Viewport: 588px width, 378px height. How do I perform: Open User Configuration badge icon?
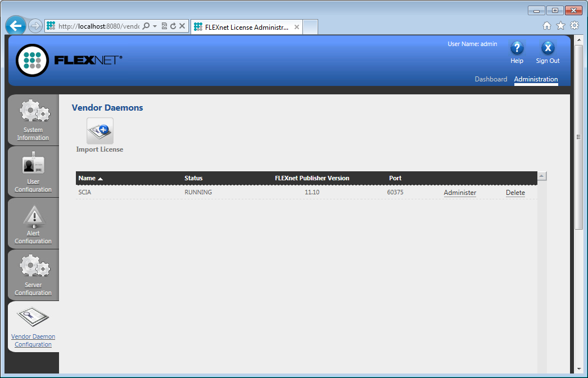coord(33,163)
